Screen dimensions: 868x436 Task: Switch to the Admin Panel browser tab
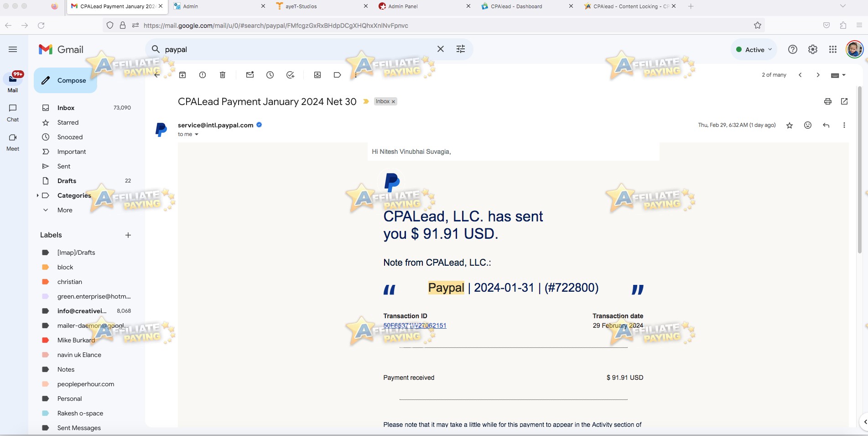[x=403, y=6]
